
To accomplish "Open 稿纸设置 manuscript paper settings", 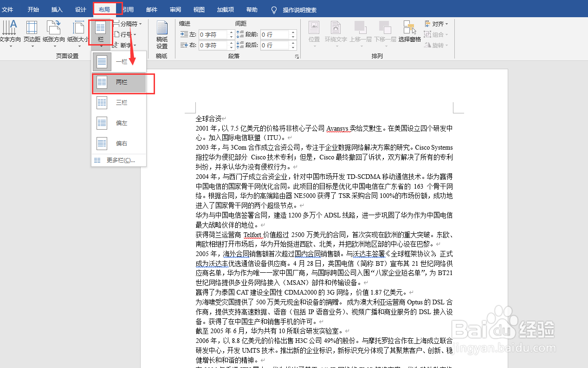I will [x=162, y=35].
